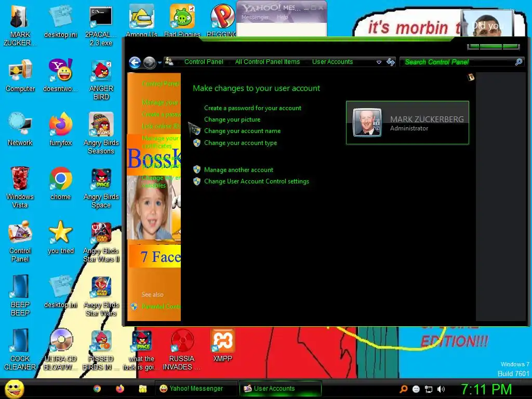Open the Control Panel desktop icon
This screenshot has height=399, width=532.
click(x=20, y=241)
